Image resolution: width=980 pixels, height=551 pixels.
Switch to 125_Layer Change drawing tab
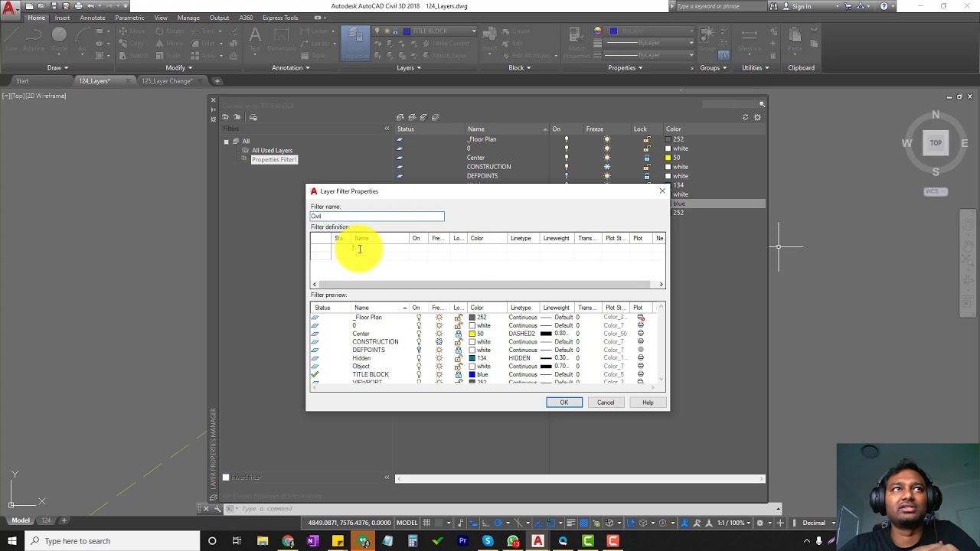click(x=166, y=81)
